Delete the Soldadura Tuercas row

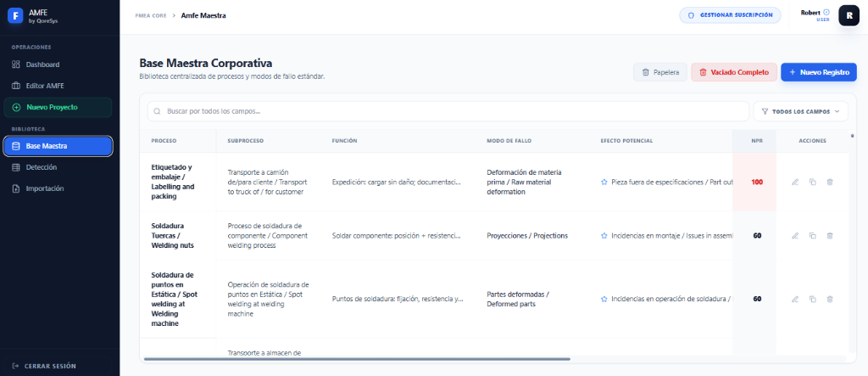coord(830,236)
